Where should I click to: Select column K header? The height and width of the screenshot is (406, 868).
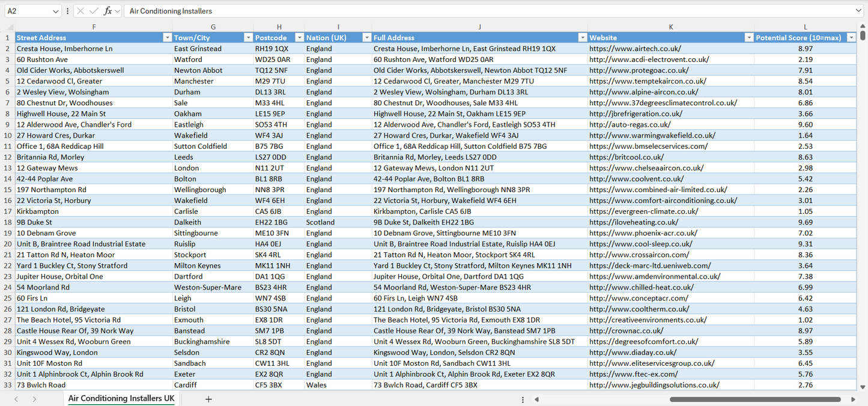pos(670,27)
